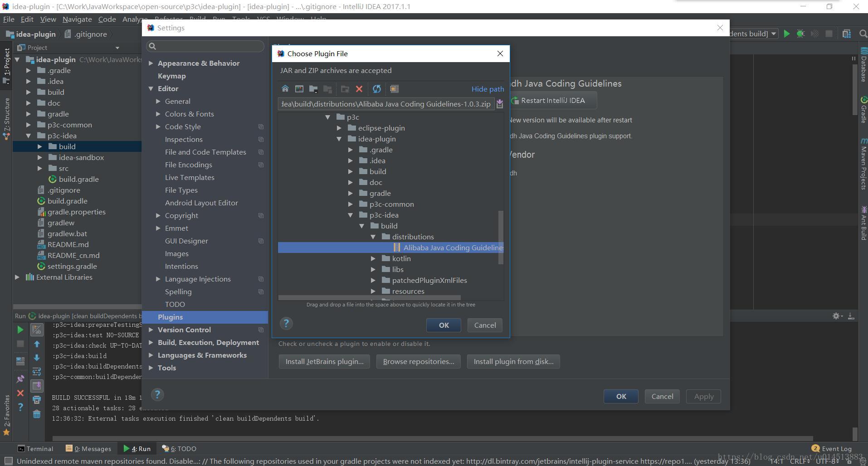Click Search Everywhere magnifier icon

(863, 34)
